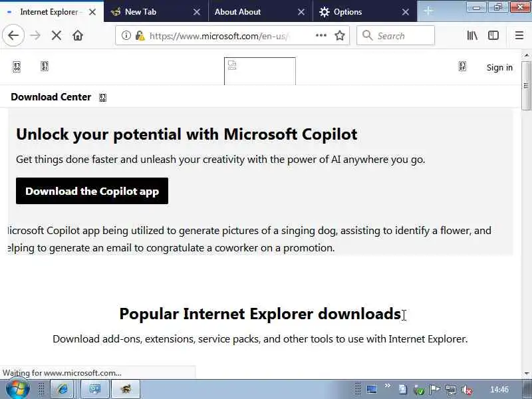532x399 pixels.
Task: Click Unlock your potential with Microsoft Copilot heading
Action: tap(187, 134)
